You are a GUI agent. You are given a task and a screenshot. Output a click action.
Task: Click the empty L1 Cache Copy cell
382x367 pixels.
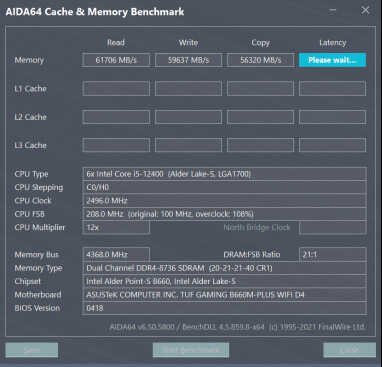[261, 89]
